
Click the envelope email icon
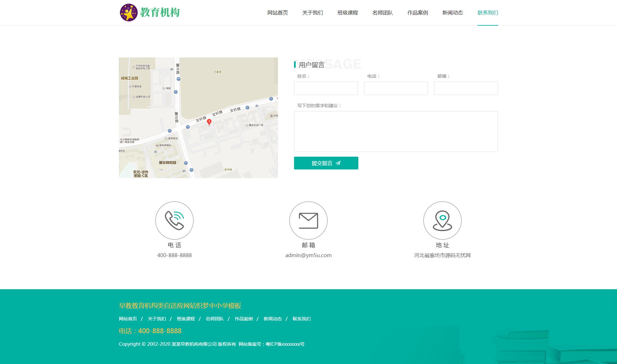coord(308,221)
